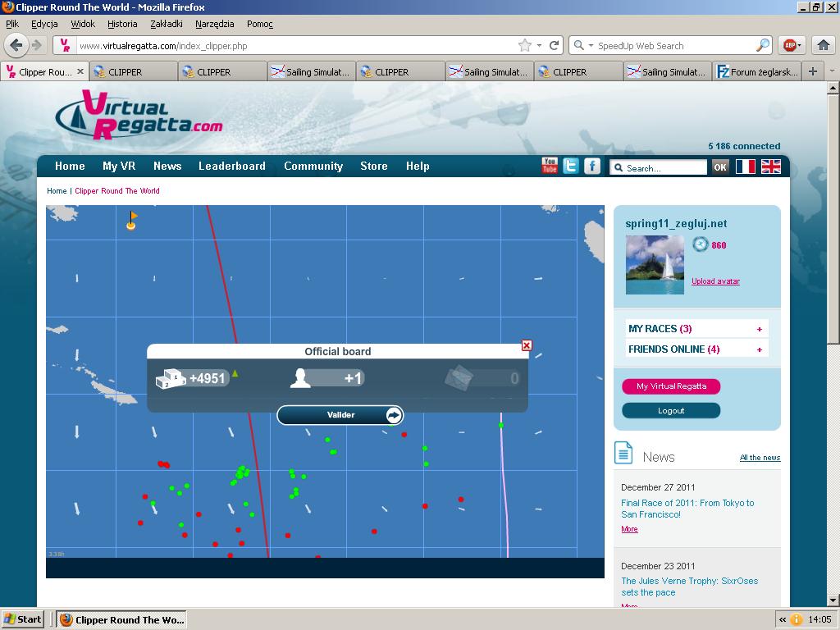840x630 pixels.
Task: Open the search engine dropdown
Action: tap(583, 46)
